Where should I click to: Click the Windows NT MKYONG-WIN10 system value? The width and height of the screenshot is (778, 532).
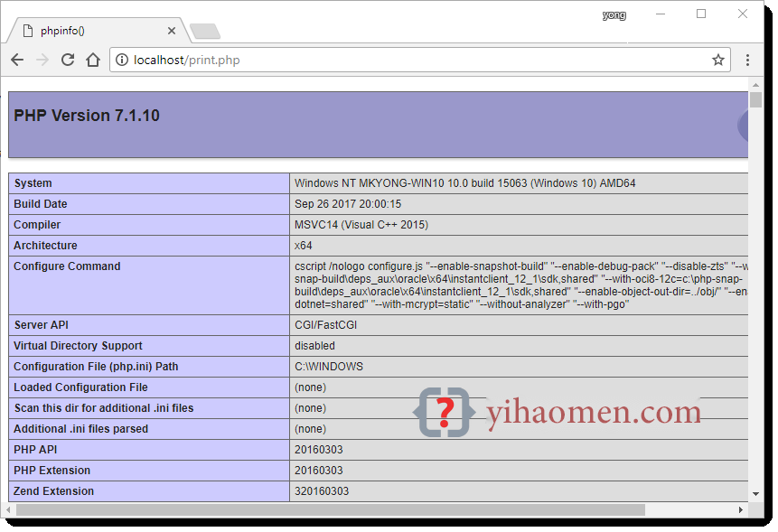pos(465,183)
